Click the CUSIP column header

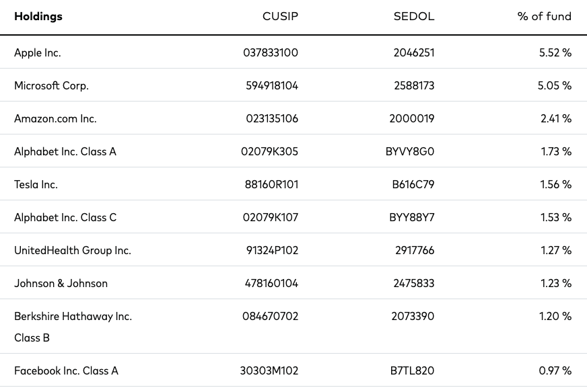click(x=280, y=16)
